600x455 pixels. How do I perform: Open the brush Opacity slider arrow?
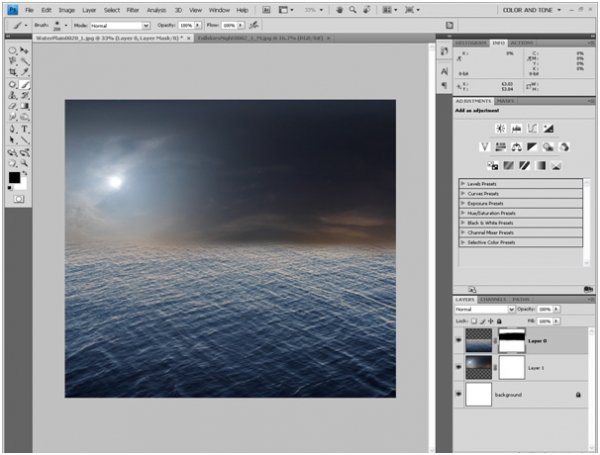coord(198,25)
